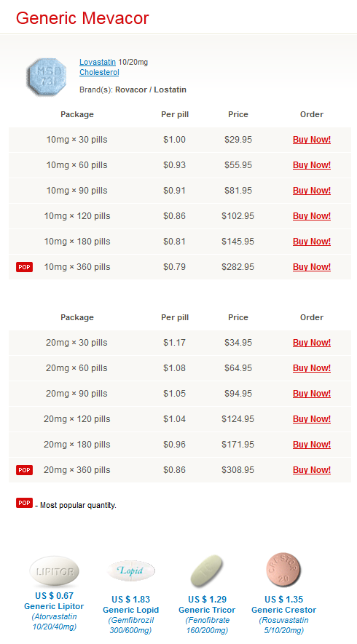Image resolution: width=357 pixels, height=644 pixels.
Task: Open the Cholesterol category link
Action: pos(99,72)
